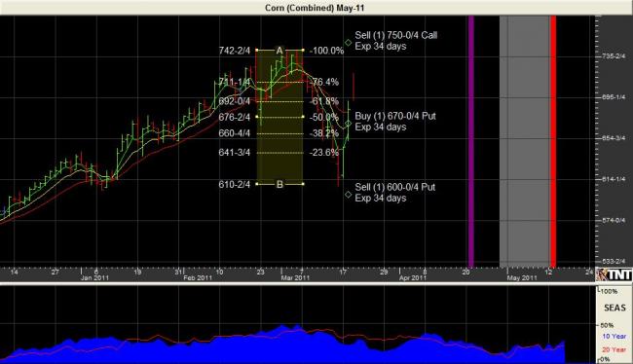Click the -38.2% retracement label
The height and width of the screenshot is (364, 633).
point(324,133)
